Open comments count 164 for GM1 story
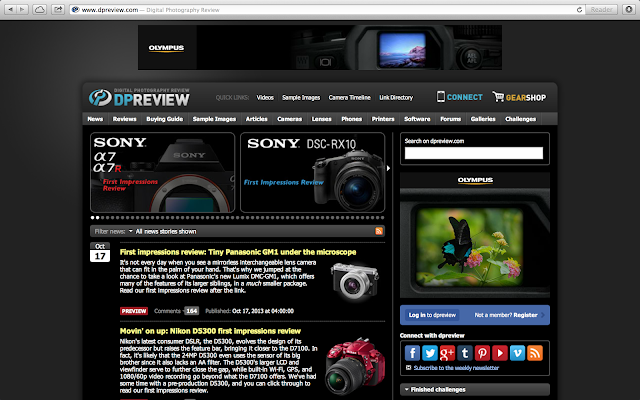The height and width of the screenshot is (400, 640). point(191,311)
